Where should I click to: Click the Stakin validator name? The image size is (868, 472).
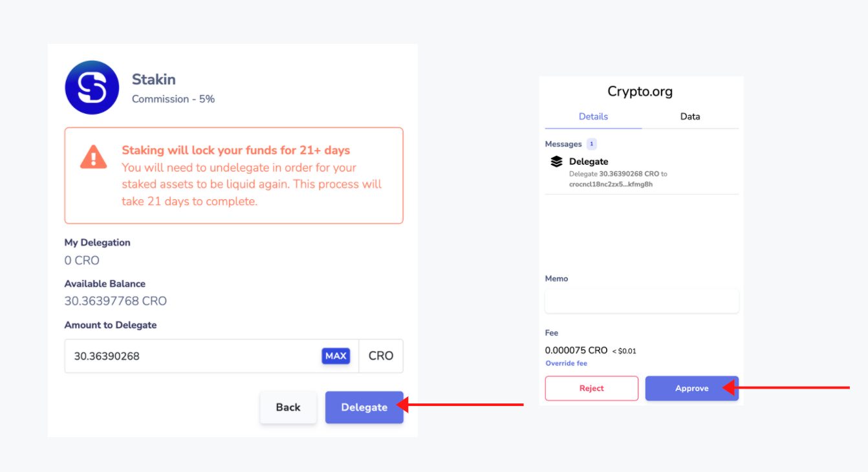(x=154, y=80)
